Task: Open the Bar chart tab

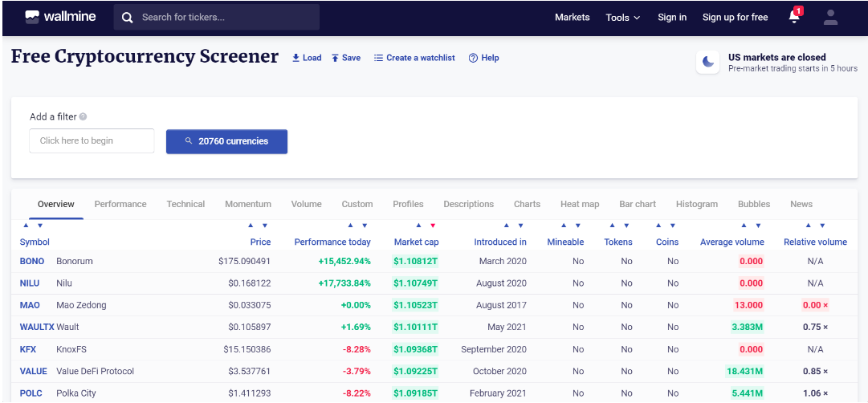Action: pyautogui.click(x=638, y=204)
